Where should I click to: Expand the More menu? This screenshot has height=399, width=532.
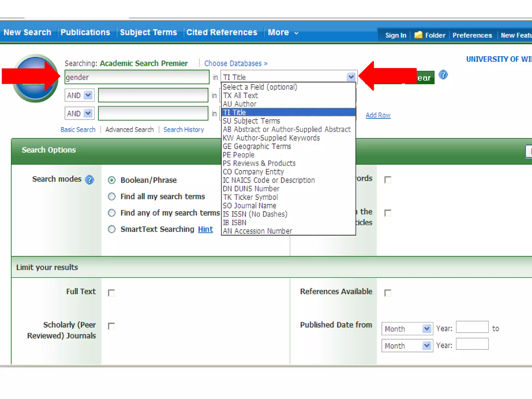283,32
